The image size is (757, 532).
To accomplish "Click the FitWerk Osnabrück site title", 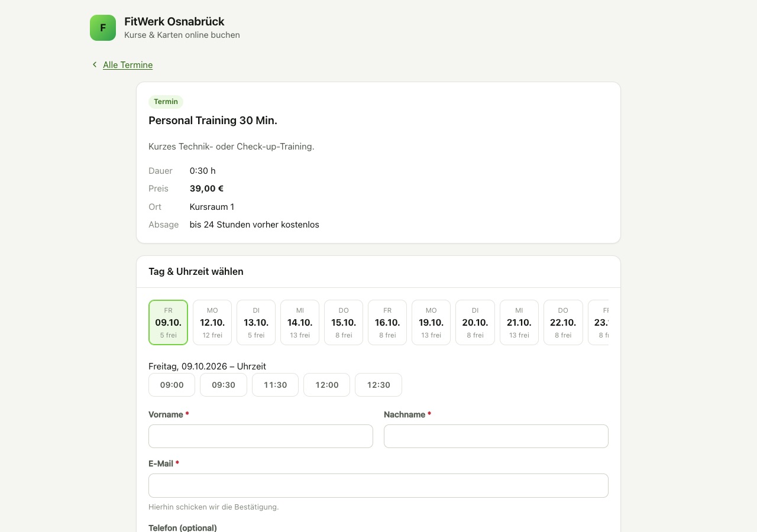I will tap(174, 21).
